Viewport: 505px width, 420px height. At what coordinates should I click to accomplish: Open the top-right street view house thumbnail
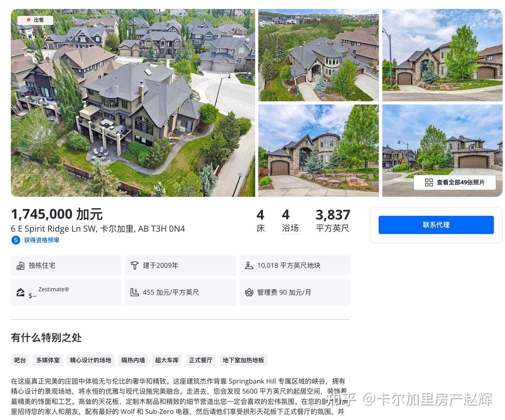click(442, 55)
